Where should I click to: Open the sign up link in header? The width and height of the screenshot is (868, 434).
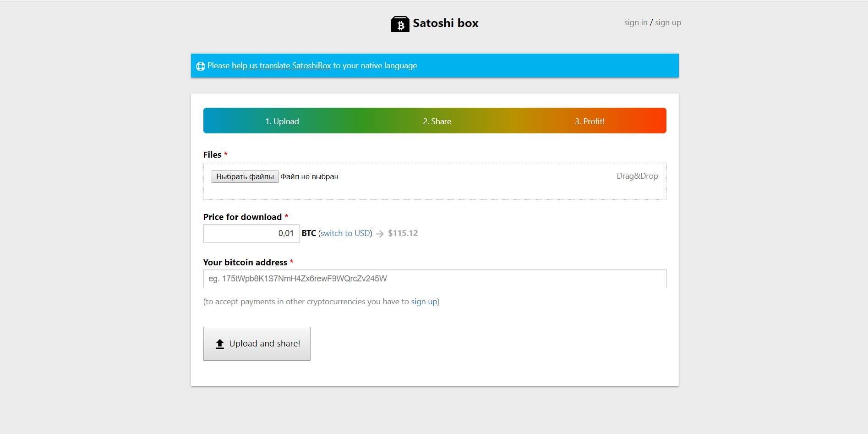pos(668,22)
